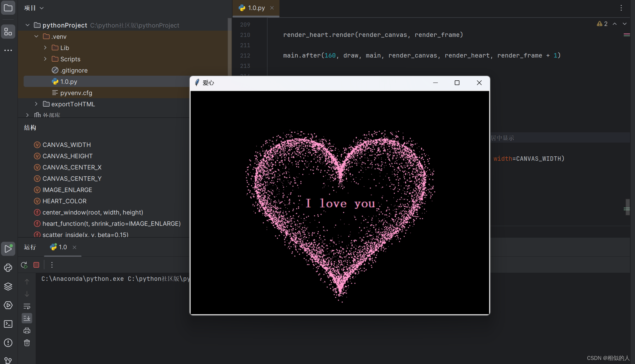635x364 pixels.
Task: Open the Python Console sidebar icon
Action: (x=8, y=268)
